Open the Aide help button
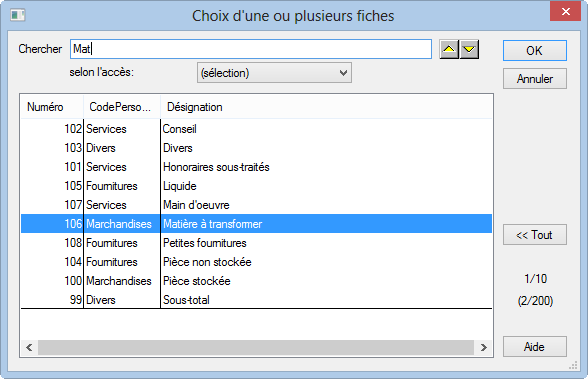Screen dimensions: 588x379 (x=534, y=346)
